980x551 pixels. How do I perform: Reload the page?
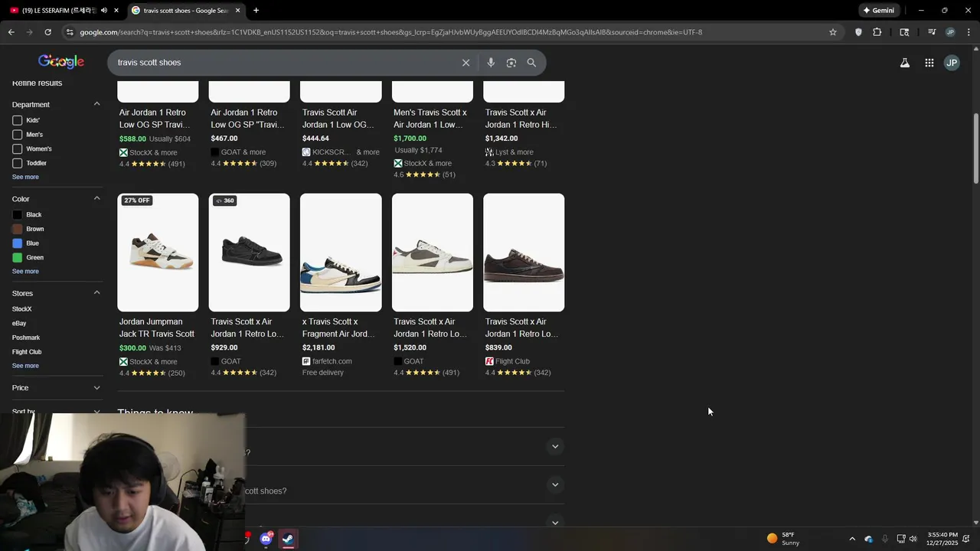(x=47, y=32)
